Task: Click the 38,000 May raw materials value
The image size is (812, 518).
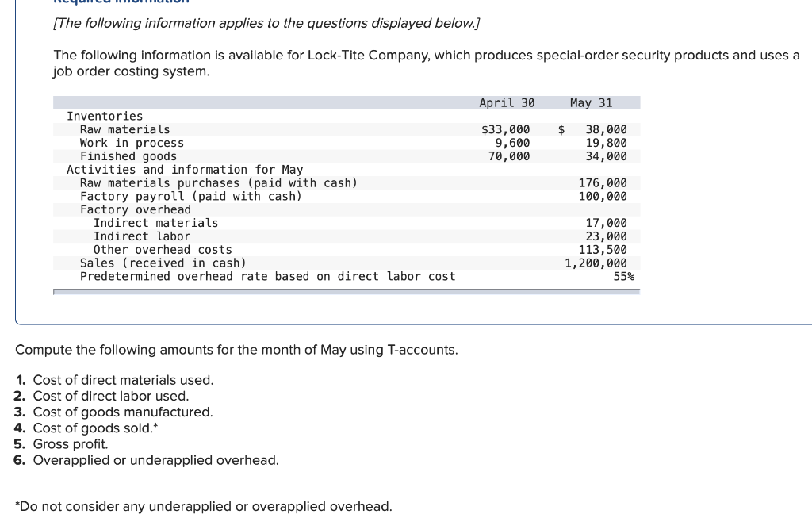Action: (606, 129)
